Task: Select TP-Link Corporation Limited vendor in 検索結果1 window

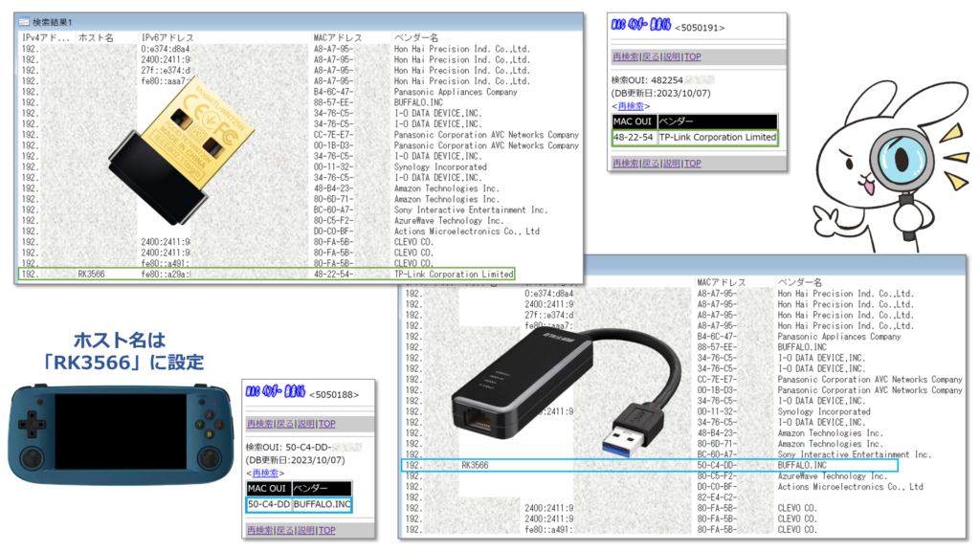Action: (x=454, y=275)
